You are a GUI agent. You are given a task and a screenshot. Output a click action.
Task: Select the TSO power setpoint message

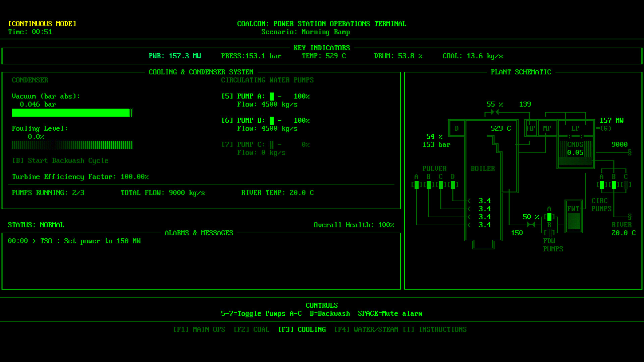click(x=74, y=241)
